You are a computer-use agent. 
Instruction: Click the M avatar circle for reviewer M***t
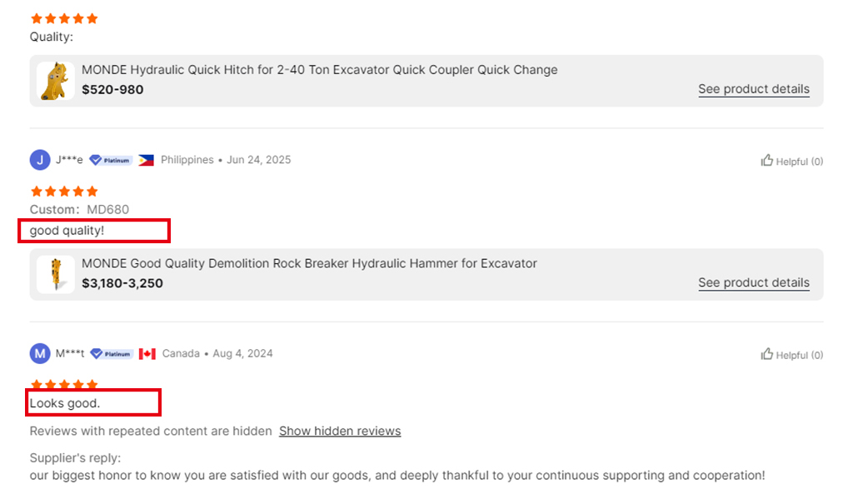pos(40,353)
